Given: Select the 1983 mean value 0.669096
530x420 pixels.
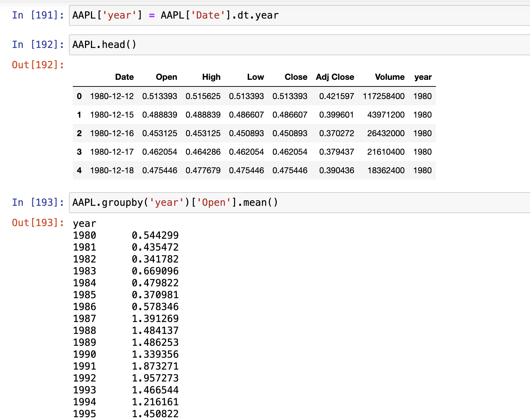Looking at the screenshot, I should click(155, 271).
